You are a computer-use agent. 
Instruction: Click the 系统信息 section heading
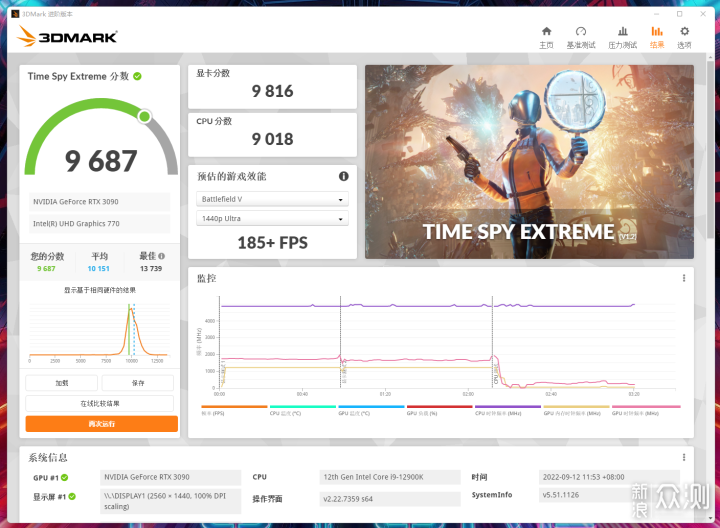click(48, 457)
